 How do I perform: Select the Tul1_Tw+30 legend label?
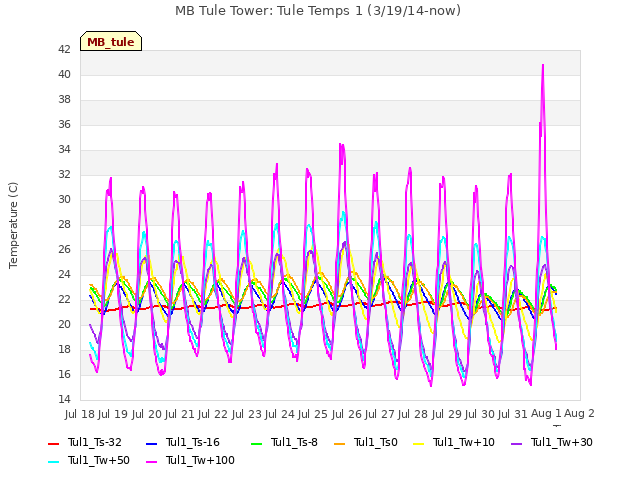pos(562,442)
